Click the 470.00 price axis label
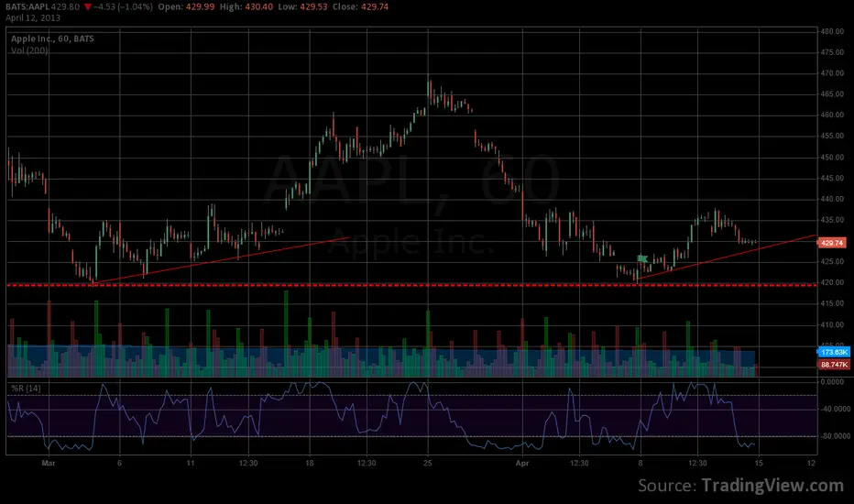 click(x=832, y=73)
